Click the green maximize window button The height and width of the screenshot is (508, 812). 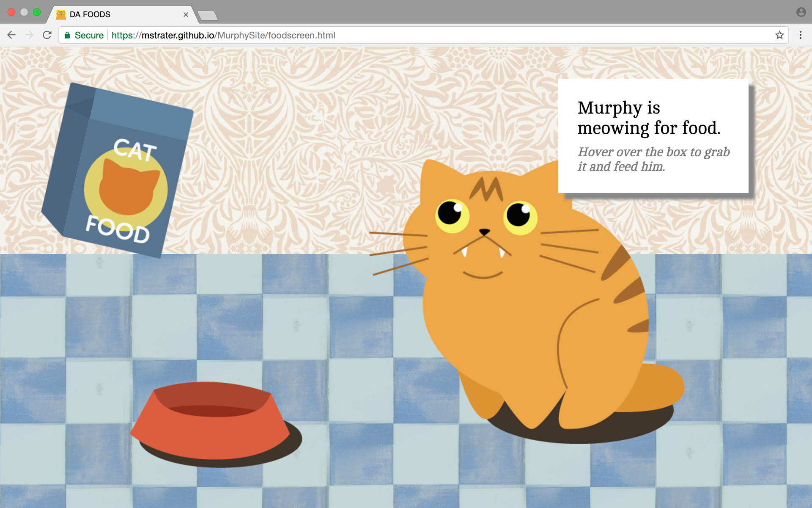(x=37, y=12)
